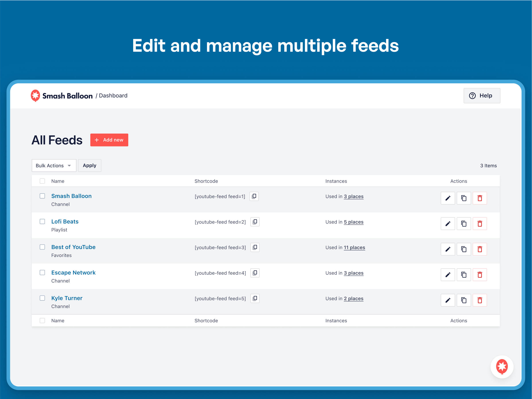Delete the Best of YouTube feed
This screenshot has height=399, width=532.
click(x=479, y=249)
